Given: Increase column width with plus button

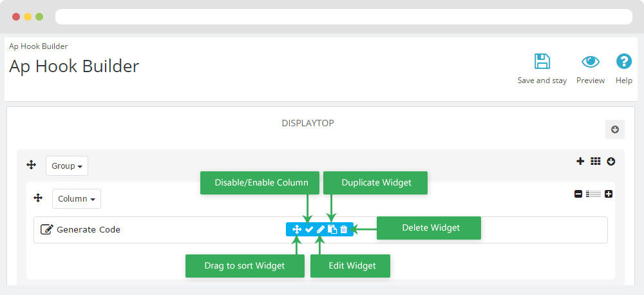Looking at the screenshot, I should (609, 194).
